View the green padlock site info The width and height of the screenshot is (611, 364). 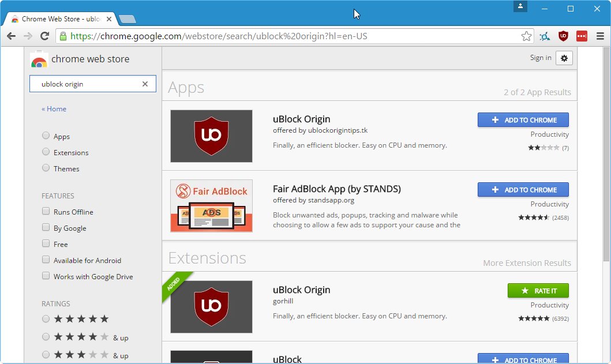point(63,36)
